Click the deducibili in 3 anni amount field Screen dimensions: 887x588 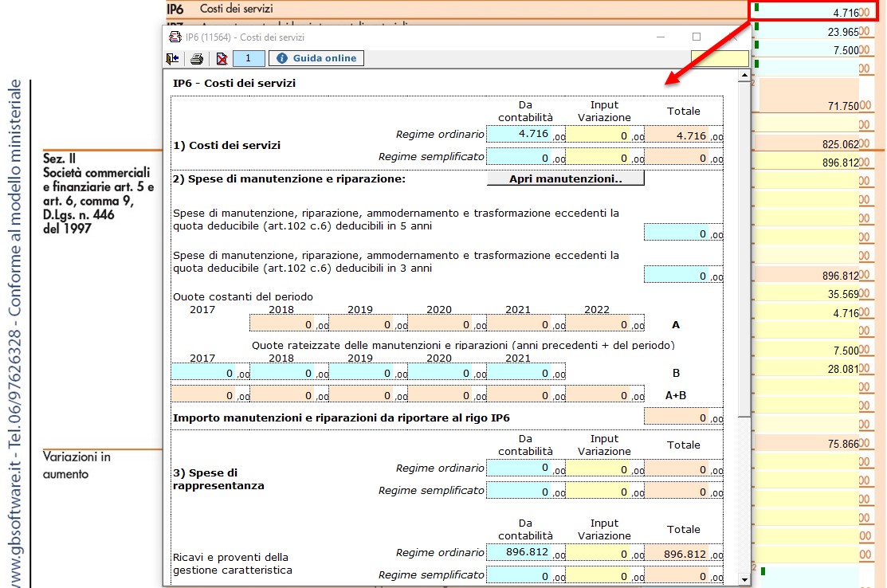click(x=683, y=275)
